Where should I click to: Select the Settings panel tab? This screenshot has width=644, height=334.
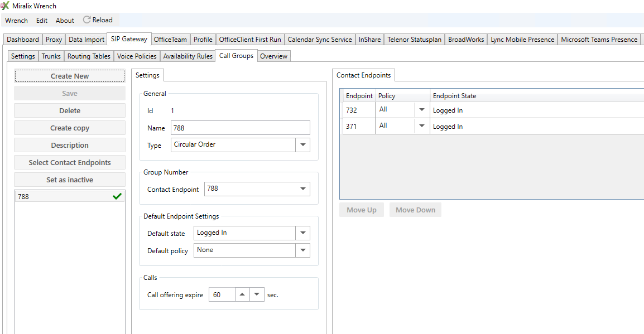pos(147,75)
